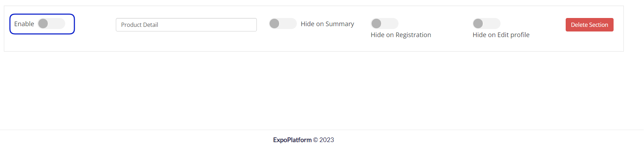Switch on Hide on Registration

pos(385,24)
